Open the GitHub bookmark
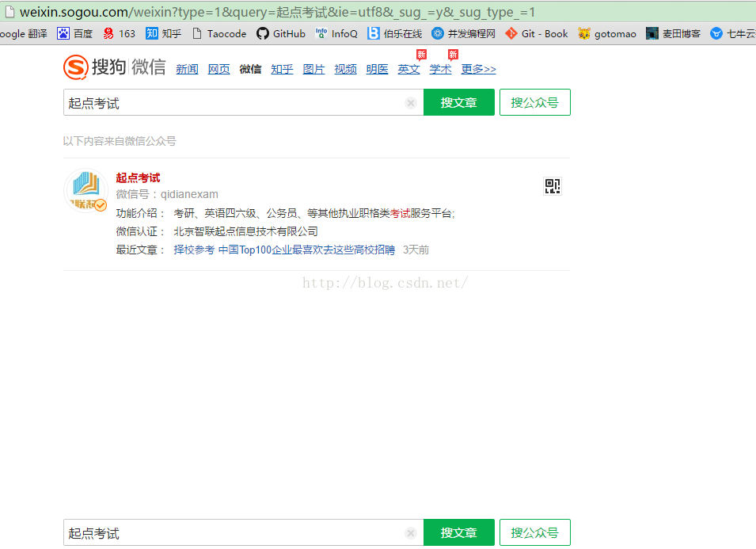 click(281, 34)
